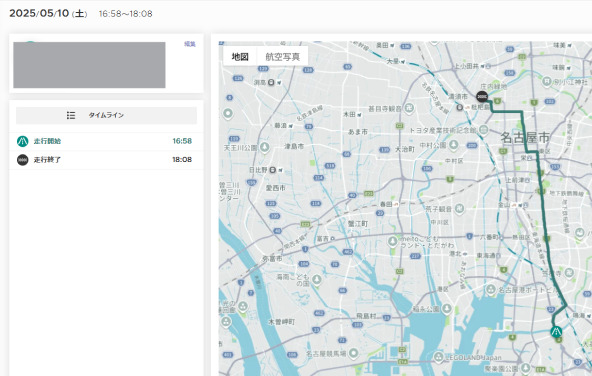The image size is (592, 376).
Task: Click the 名古屋港ポートビル map pin icon
Action: pyautogui.click(x=490, y=290)
